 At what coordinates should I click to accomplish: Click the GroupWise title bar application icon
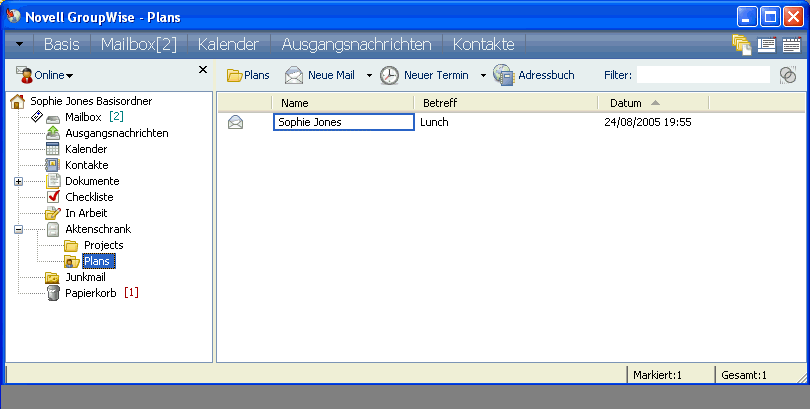[x=13, y=16]
